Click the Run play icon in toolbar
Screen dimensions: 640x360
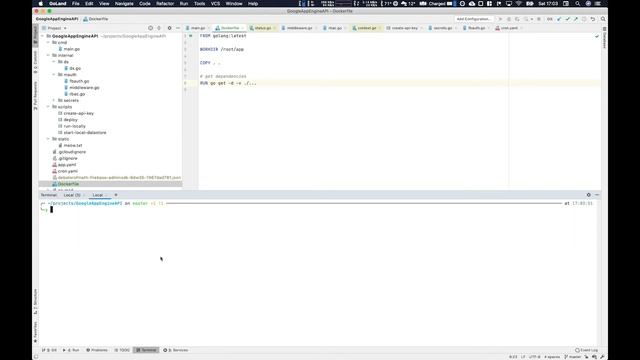(500, 19)
